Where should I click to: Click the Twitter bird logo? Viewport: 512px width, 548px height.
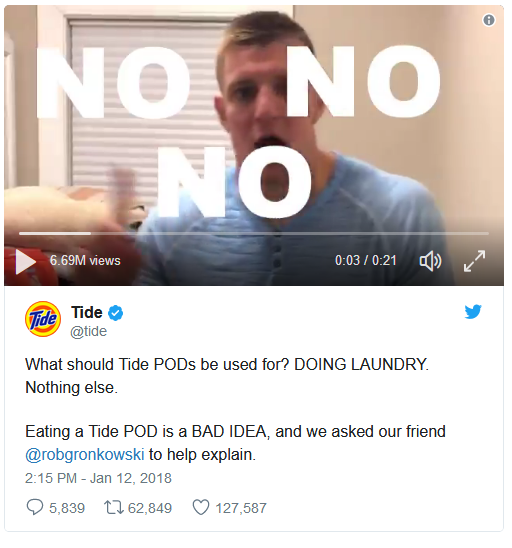tap(473, 311)
